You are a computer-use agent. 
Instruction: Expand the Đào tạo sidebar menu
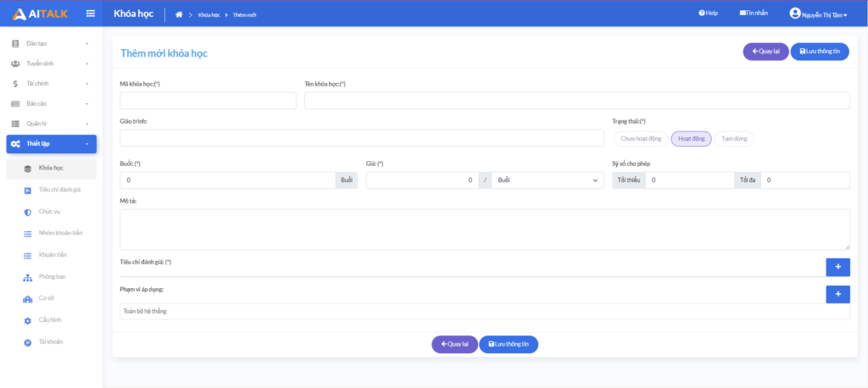[x=51, y=43]
